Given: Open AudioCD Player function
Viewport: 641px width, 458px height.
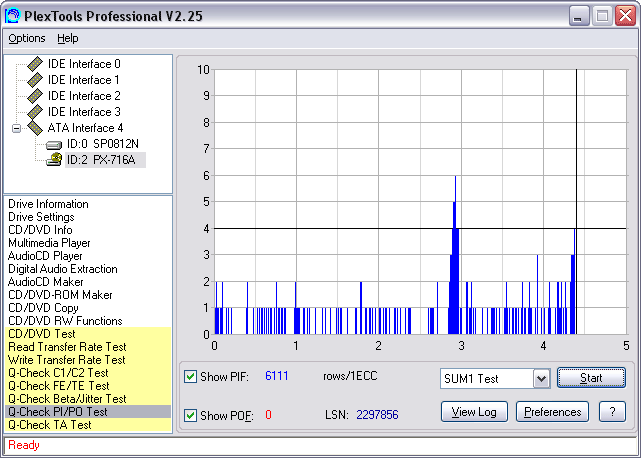Looking at the screenshot, I should pyautogui.click(x=45, y=256).
